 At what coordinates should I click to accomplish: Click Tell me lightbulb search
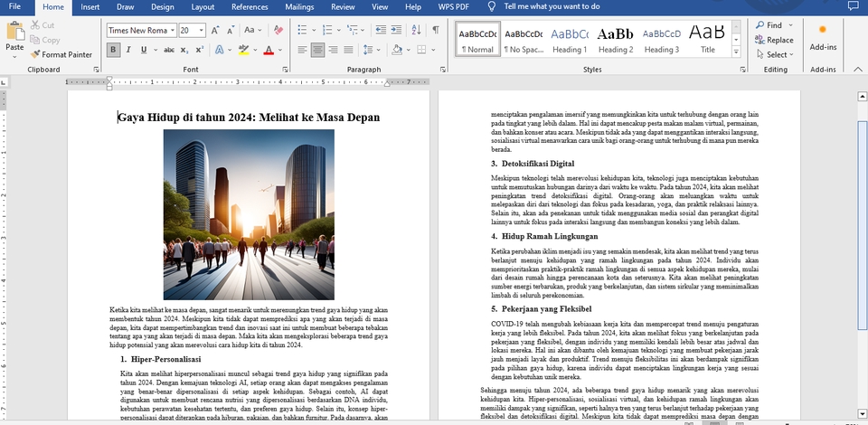pyautogui.click(x=492, y=6)
